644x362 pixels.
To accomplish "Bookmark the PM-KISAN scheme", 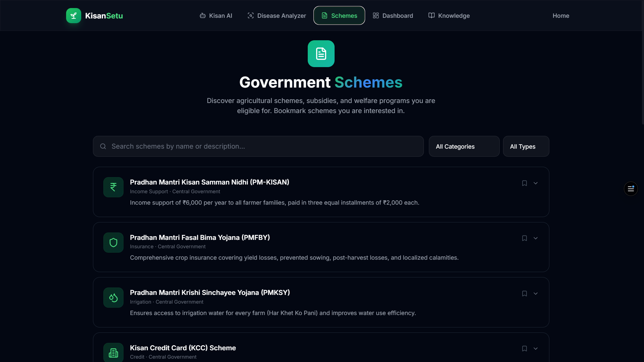I will click(x=524, y=183).
